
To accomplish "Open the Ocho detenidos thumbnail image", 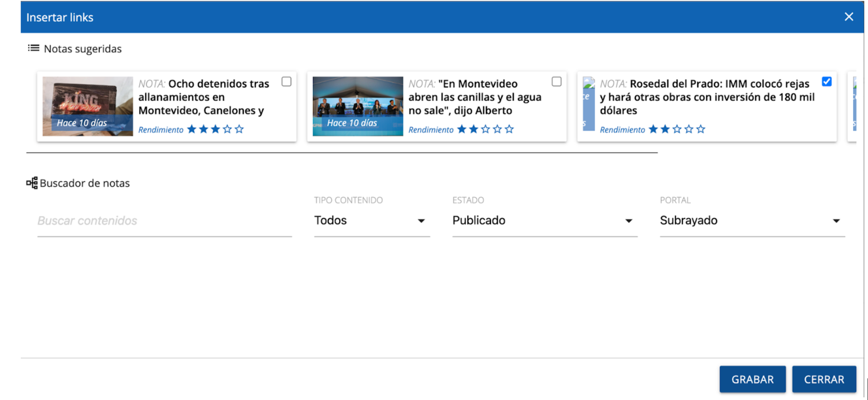I will [x=87, y=106].
